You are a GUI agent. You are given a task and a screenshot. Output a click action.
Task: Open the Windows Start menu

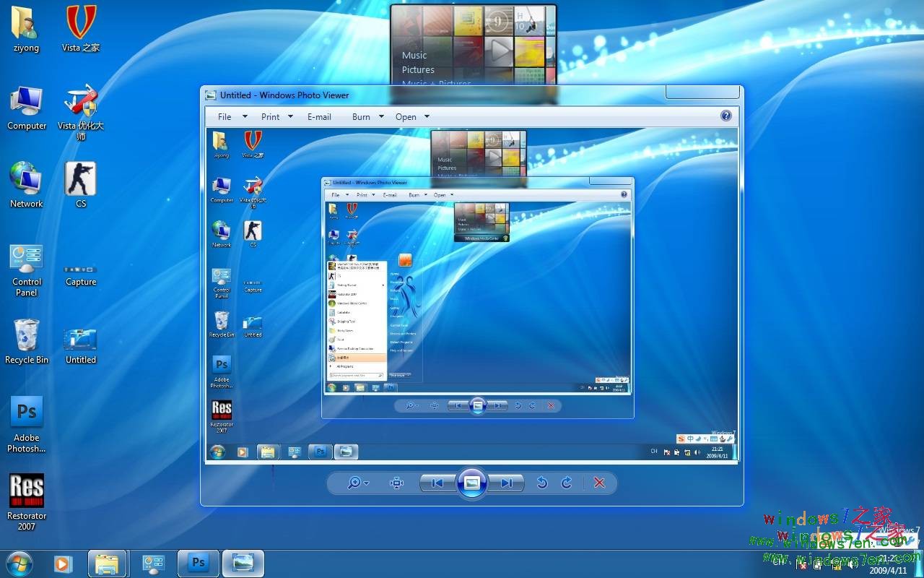click(19, 563)
